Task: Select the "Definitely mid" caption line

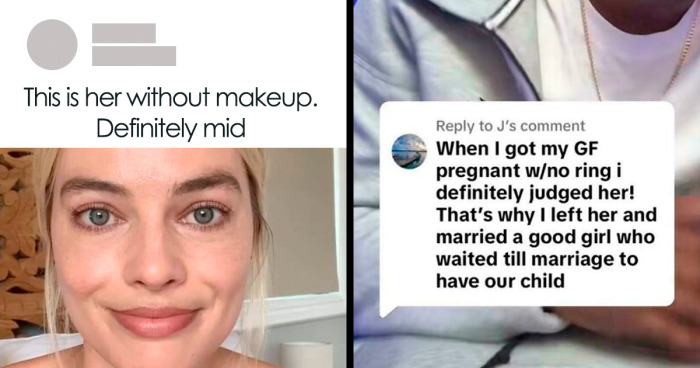Action: coord(171,129)
